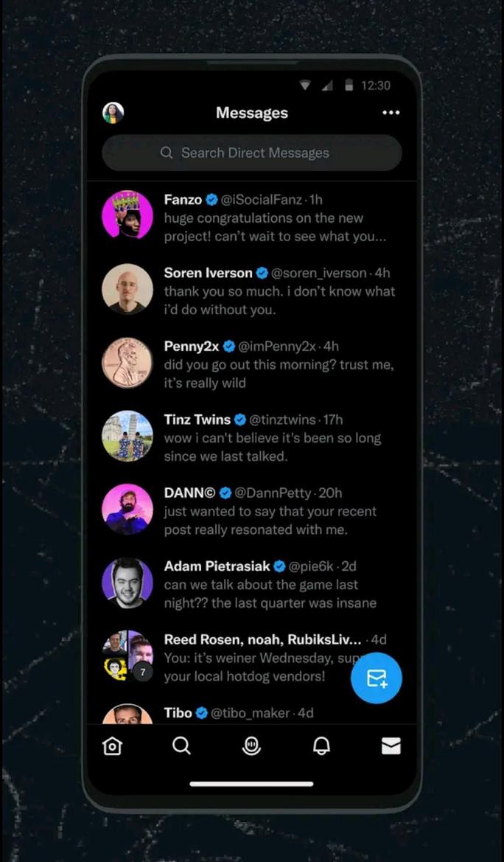Open more options via the three-dot menu

click(x=391, y=112)
